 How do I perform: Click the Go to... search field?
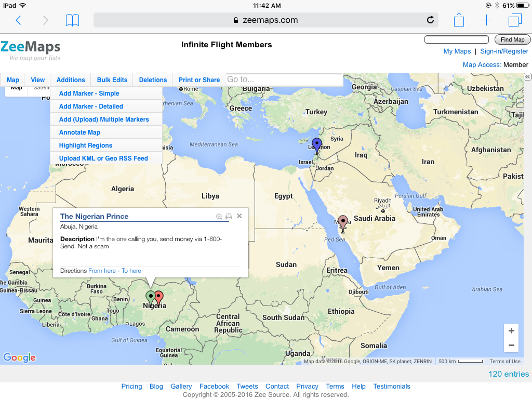coord(284,79)
